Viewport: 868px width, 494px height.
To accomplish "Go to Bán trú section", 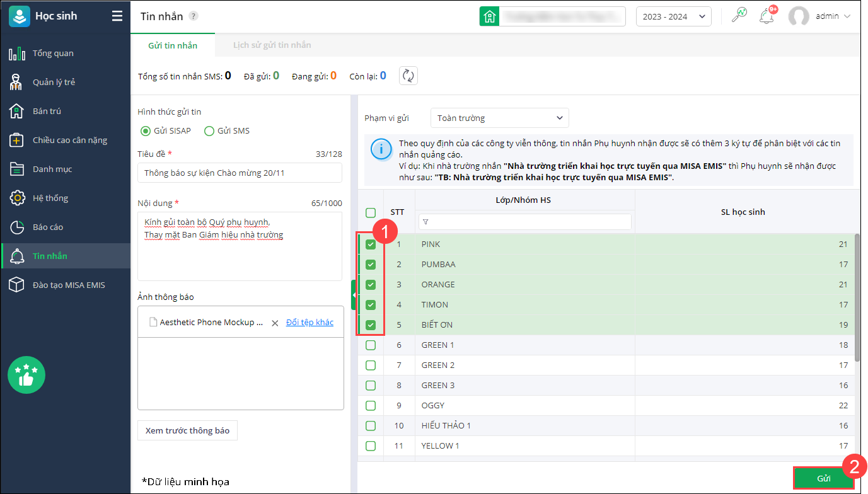I will tap(66, 111).
